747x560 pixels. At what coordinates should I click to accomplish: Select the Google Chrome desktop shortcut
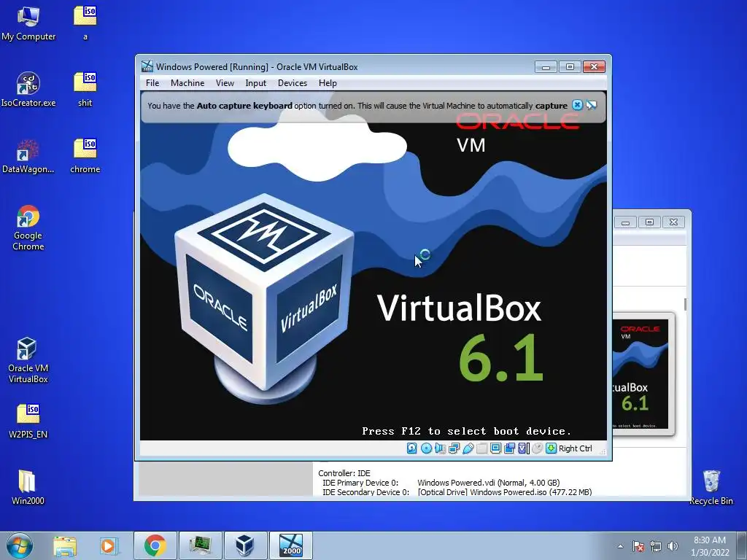(28, 227)
